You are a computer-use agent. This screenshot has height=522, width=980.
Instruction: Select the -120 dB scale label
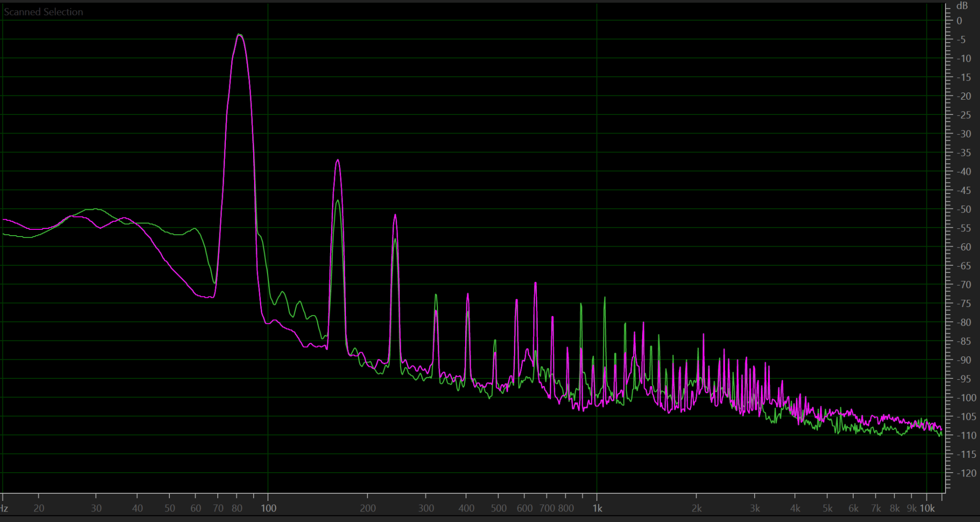[966, 473]
